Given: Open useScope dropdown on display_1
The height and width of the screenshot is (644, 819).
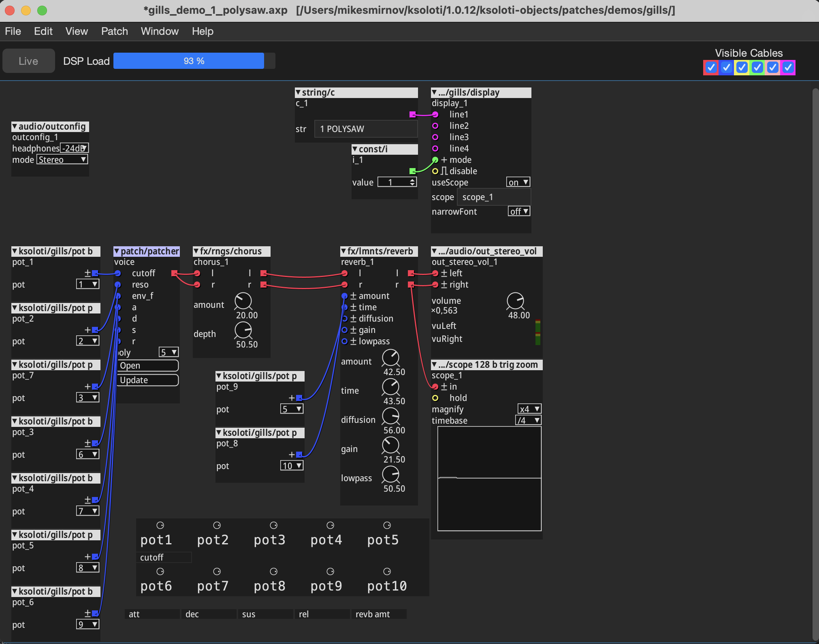Looking at the screenshot, I should pyautogui.click(x=518, y=182).
